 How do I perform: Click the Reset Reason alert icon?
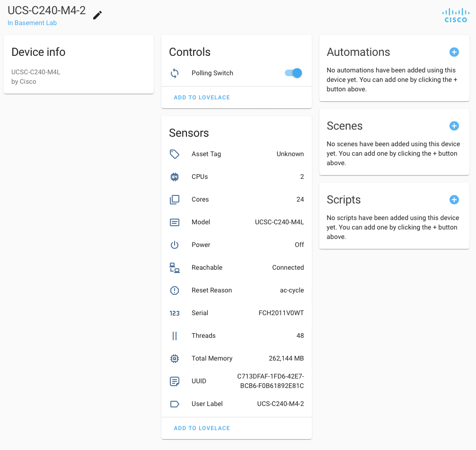[x=175, y=290]
